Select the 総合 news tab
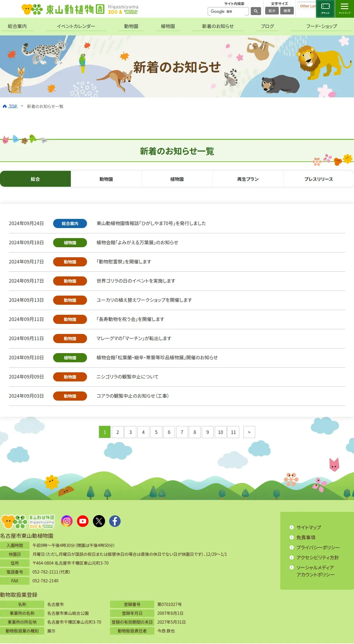The image size is (354, 644). tap(35, 179)
